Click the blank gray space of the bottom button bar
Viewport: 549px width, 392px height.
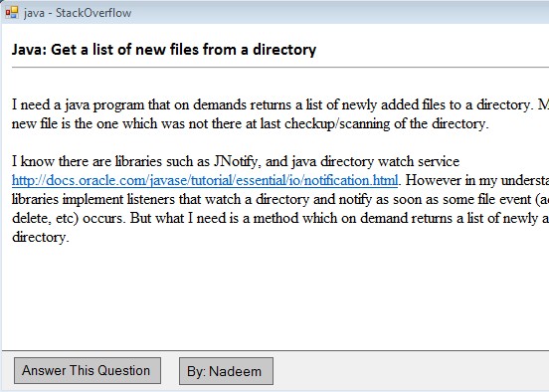tap(410, 371)
